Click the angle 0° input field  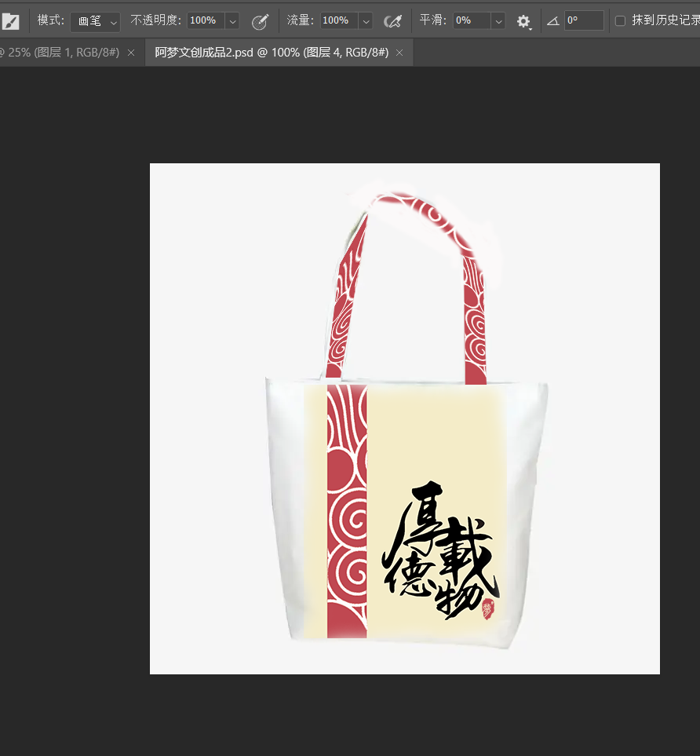(x=584, y=20)
